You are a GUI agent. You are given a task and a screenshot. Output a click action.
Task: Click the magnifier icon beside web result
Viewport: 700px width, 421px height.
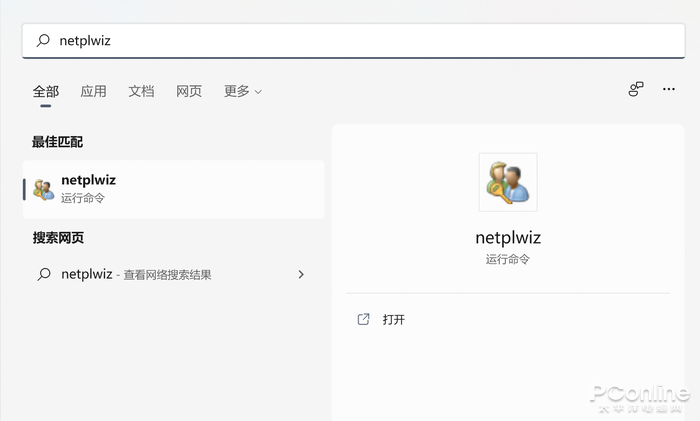[44, 274]
